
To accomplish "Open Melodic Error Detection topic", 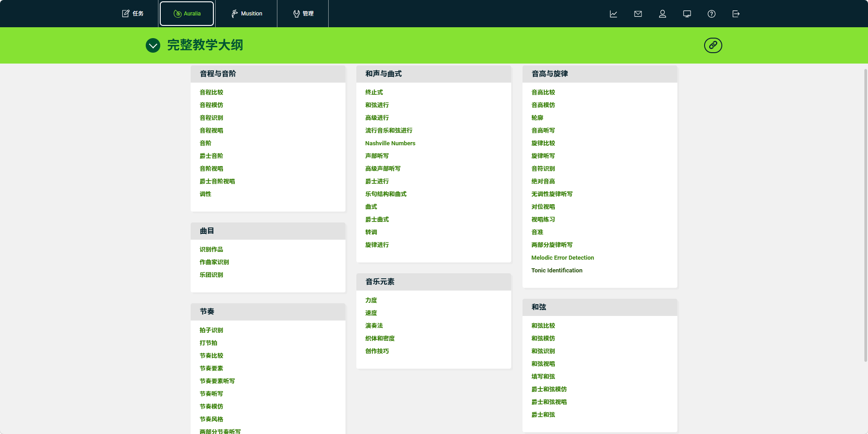I will [562, 257].
